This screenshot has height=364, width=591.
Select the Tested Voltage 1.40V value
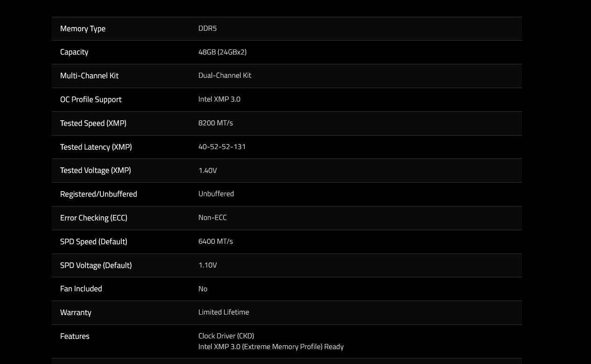pyautogui.click(x=208, y=171)
